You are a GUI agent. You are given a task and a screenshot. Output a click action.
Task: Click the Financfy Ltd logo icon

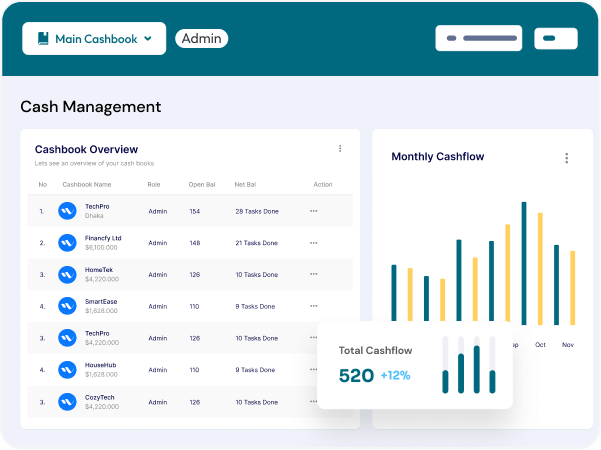68,243
